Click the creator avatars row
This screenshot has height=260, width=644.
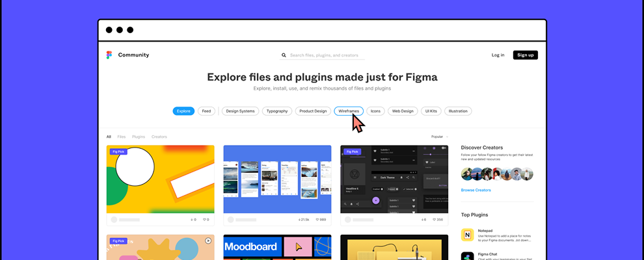(x=497, y=174)
